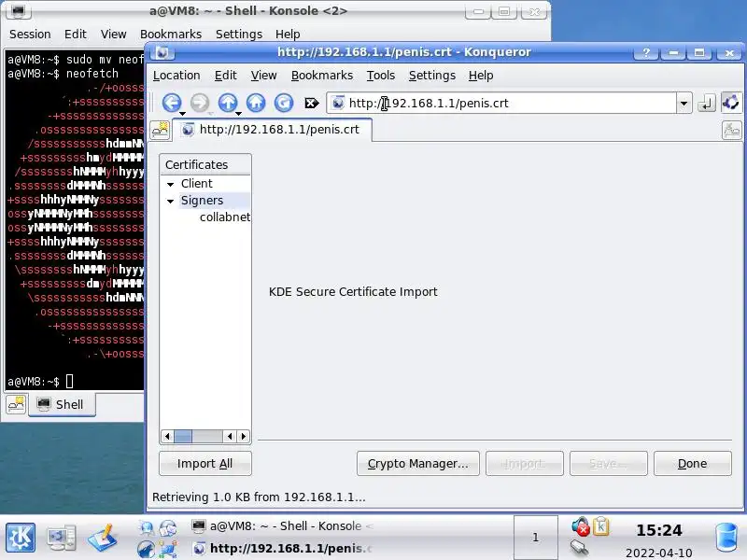Clear the location bar with clear icon
This screenshot has height=560, width=747.
(x=312, y=103)
